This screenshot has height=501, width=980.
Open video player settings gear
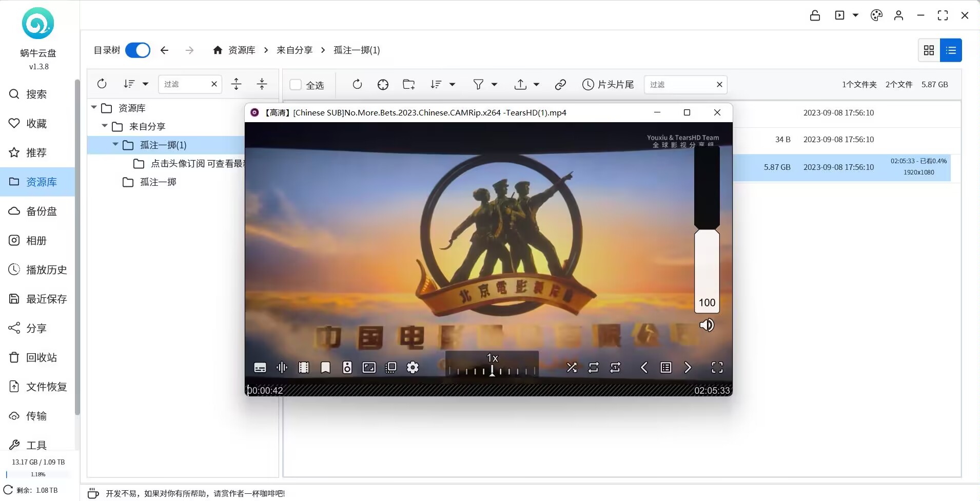(x=413, y=368)
